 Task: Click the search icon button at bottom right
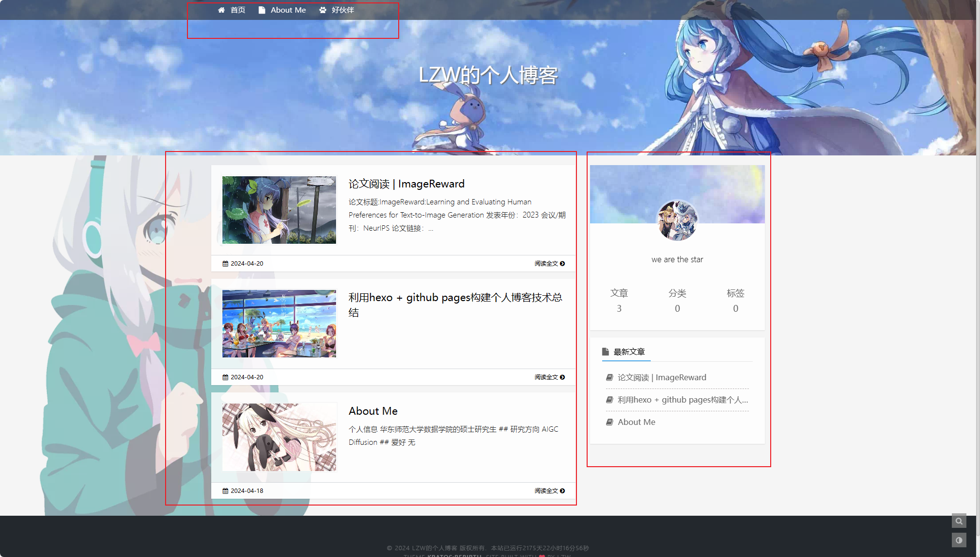click(x=959, y=521)
